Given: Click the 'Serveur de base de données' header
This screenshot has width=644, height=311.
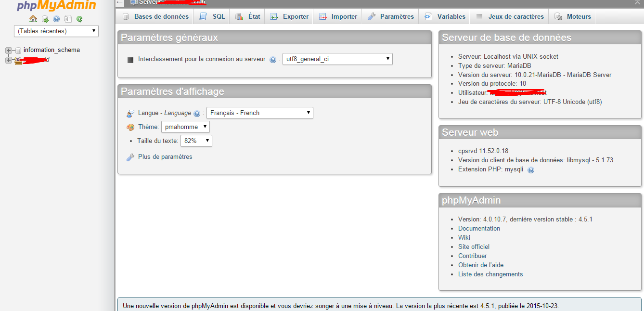Looking at the screenshot, I should [x=540, y=38].
